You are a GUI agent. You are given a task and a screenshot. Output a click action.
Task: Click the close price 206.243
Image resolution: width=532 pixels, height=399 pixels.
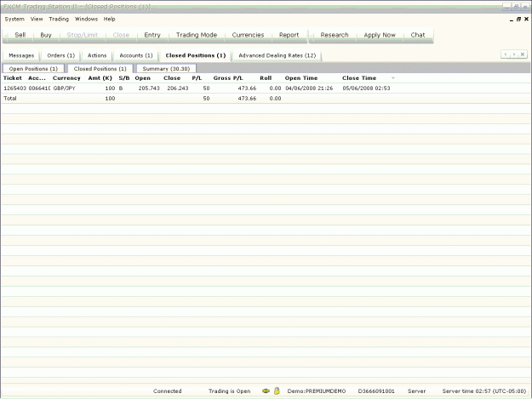pyautogui.click(x=178, y=88)
